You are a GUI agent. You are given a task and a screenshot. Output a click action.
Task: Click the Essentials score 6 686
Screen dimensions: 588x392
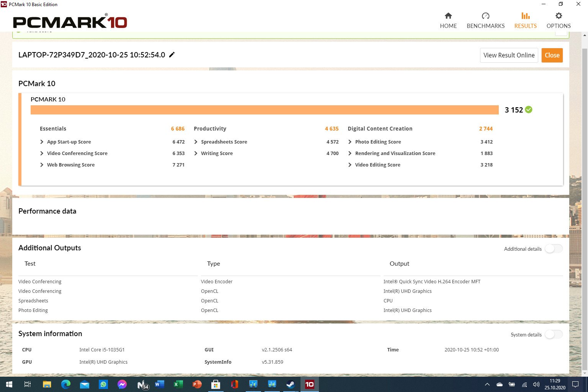(x=178, y=129)
